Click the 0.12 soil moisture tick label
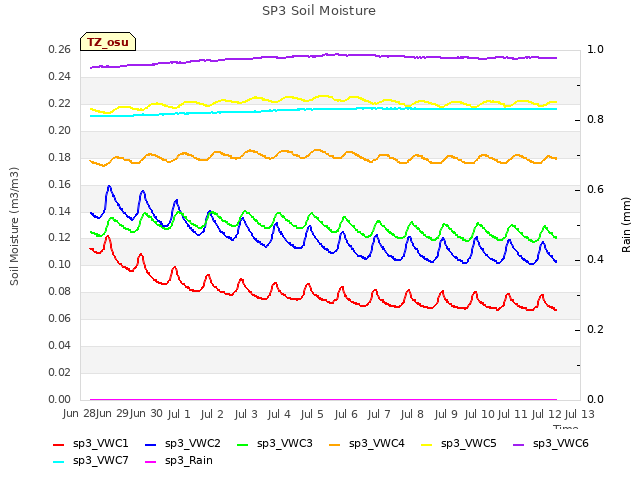The image size is (640, 480). pos(60,237)
